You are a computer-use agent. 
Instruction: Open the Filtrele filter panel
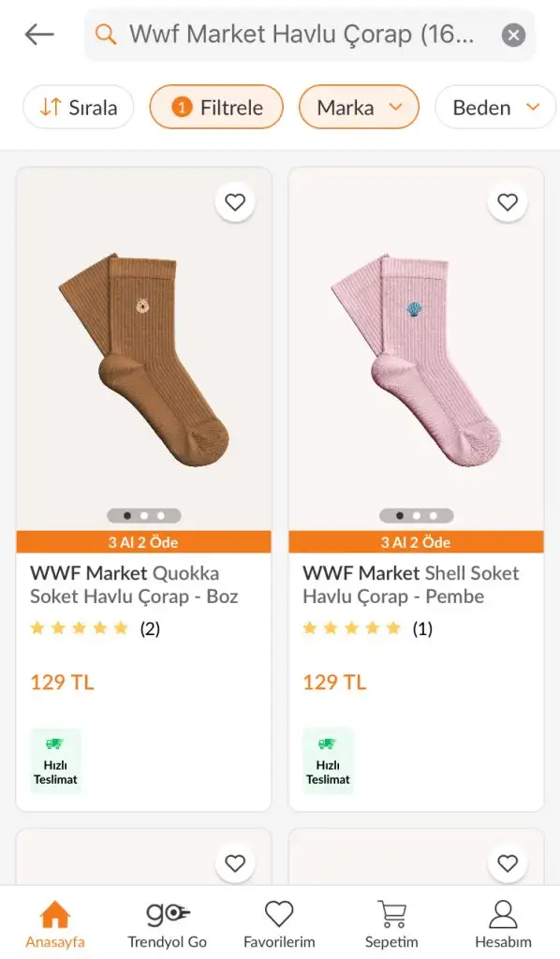click(x=216, y=108)
